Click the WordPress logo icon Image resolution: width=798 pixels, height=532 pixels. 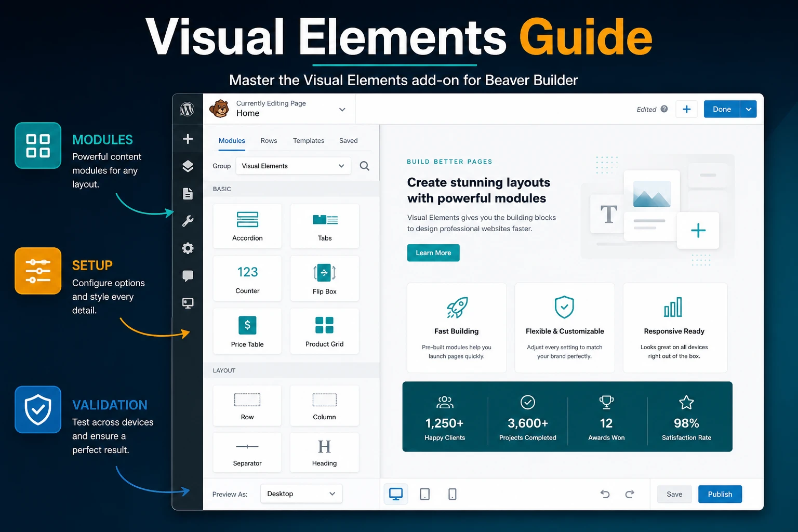click(188, 109)
